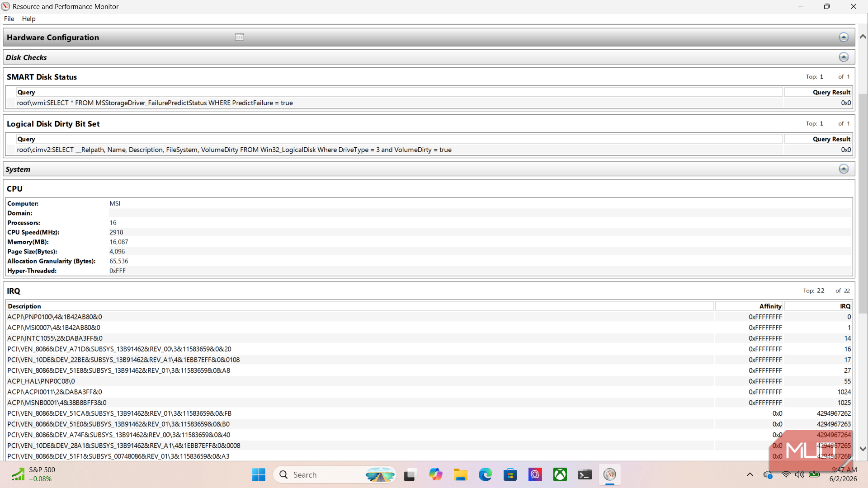This screenshot has height=488, width=868.
Task: Click the battery tray icon
Action: click(x=815, y=474)
